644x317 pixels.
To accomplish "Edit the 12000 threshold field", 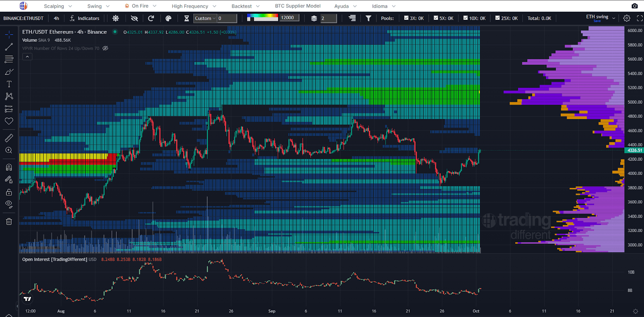I will coord(289,18).
